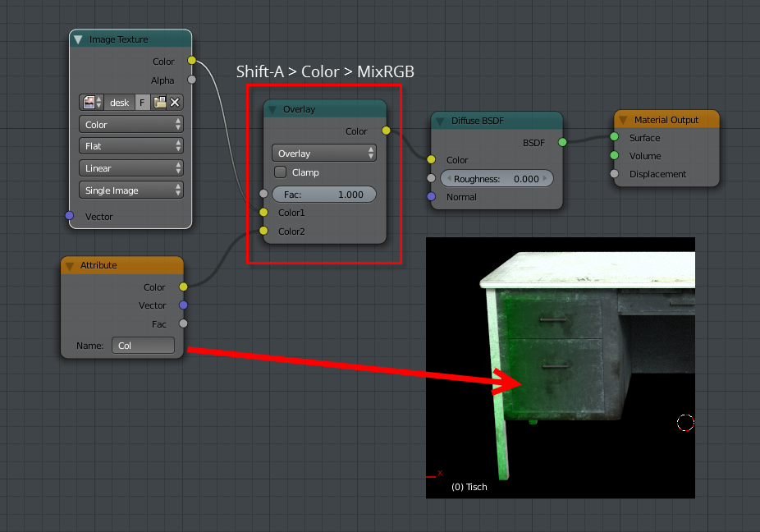Open image file folder icon
760x532 pixels.
click(x=159, y=103)
